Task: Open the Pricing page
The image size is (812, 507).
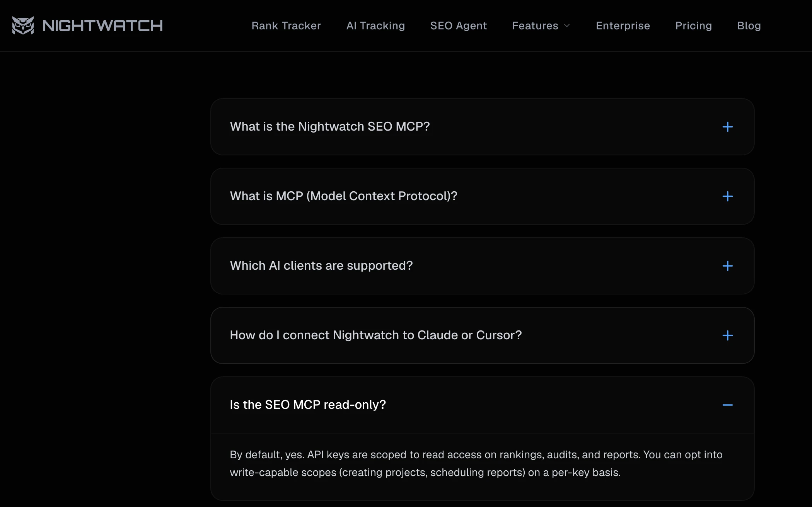Action: (693, 26)
